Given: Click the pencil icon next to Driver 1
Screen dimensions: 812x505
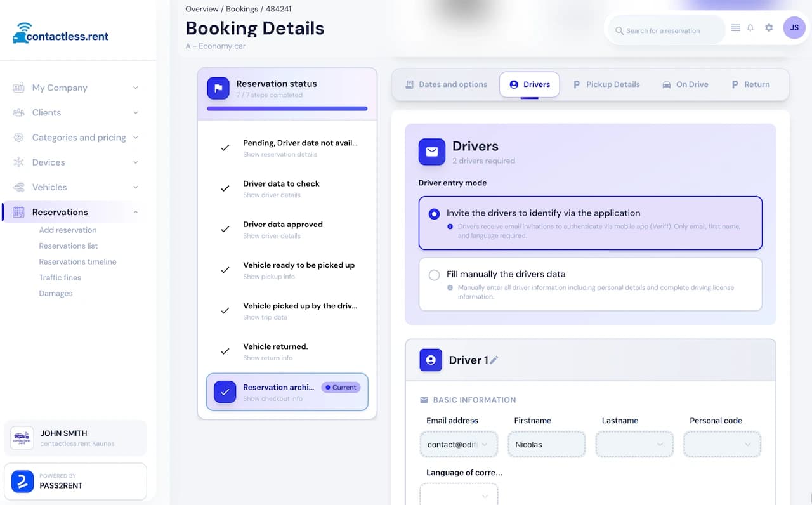Looking at the screenshot, I should pyautogui.click(x=494, y=360).
